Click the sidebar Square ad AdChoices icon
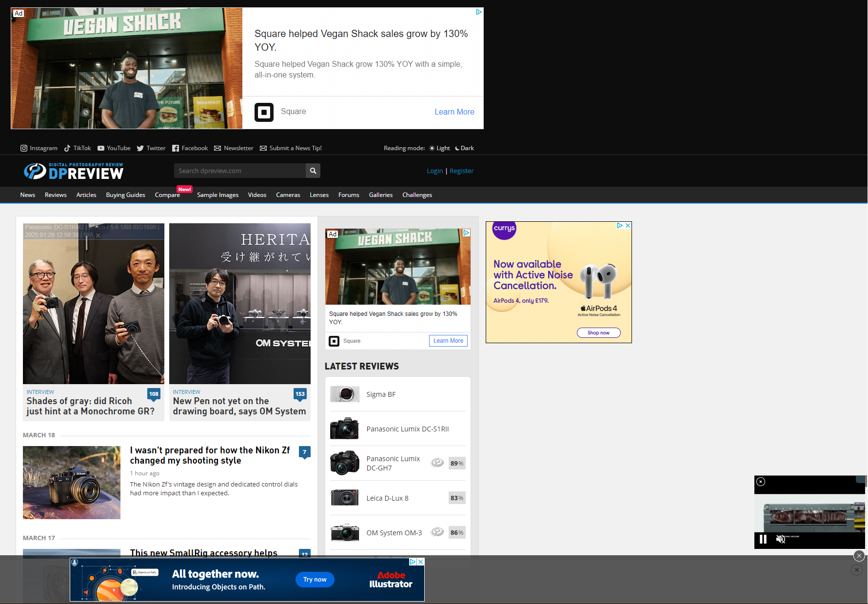Screen dimensions: 868x604 pyautogui.click(x=466, y=233)
